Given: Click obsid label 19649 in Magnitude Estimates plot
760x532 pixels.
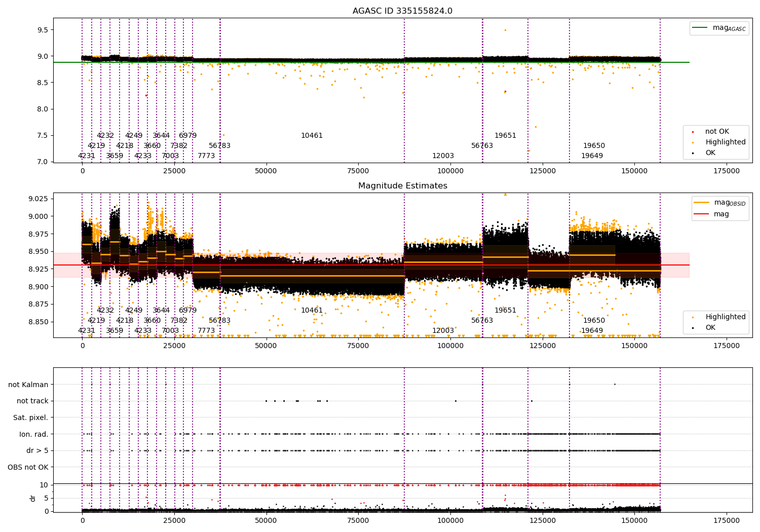Looking at the screenshot, I should 592,331.
